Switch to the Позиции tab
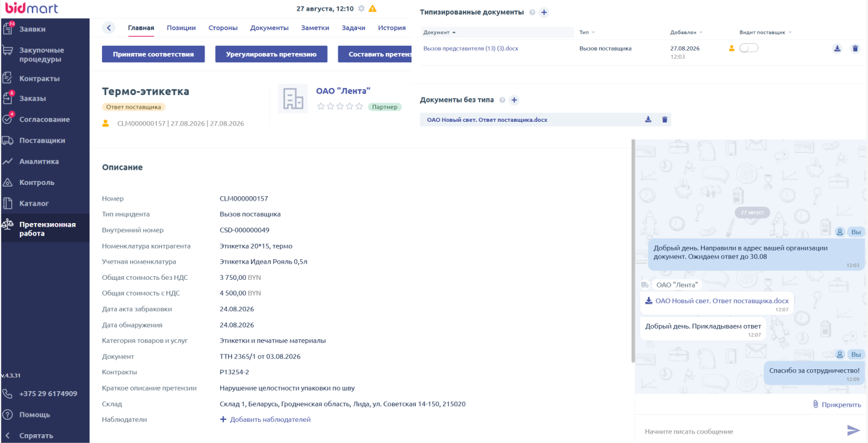 (181, 27)
